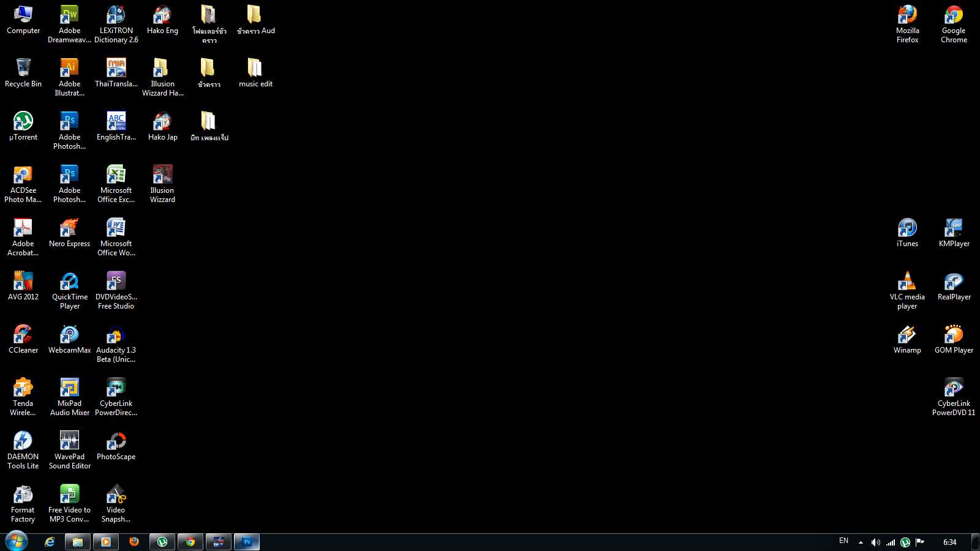
Task: Open the Tenda Wireless shortcut
Action: click(x=23, y=397)
